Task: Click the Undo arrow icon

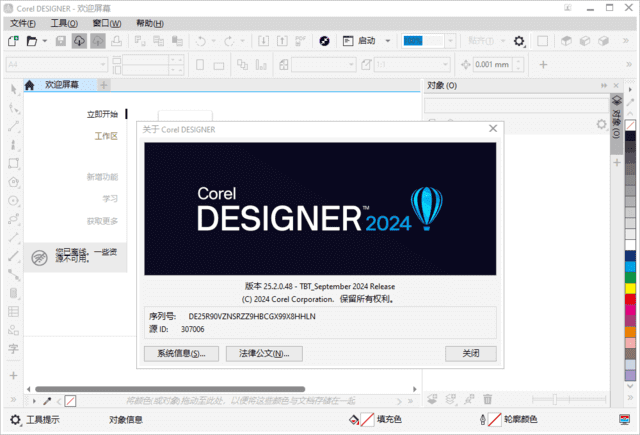Action: [201, 41]
